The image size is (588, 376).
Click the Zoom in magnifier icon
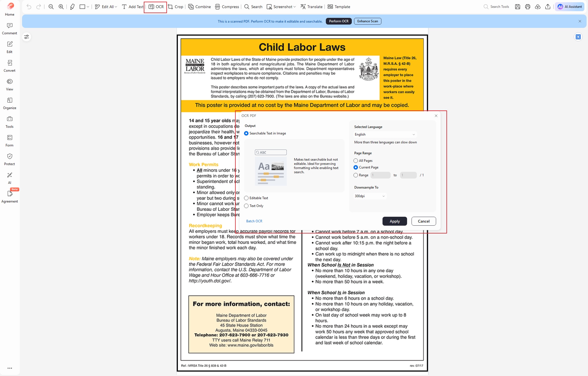(x=61, y=7)
